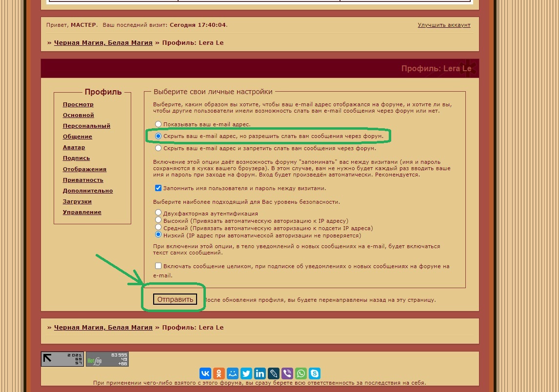Image resolution: width=559 pixels, height=392 pixels.
Task: Share via Skype icon
Action: [x=315, y=373]
